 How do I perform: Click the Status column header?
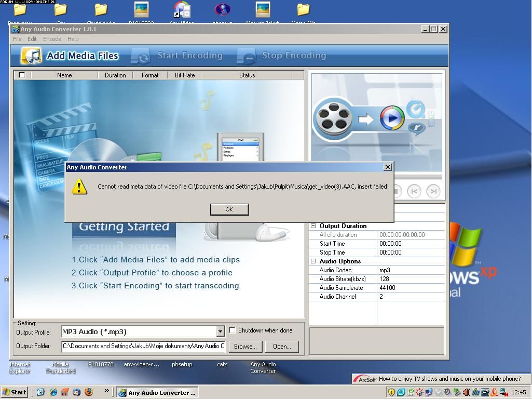[x=247, y=75]
